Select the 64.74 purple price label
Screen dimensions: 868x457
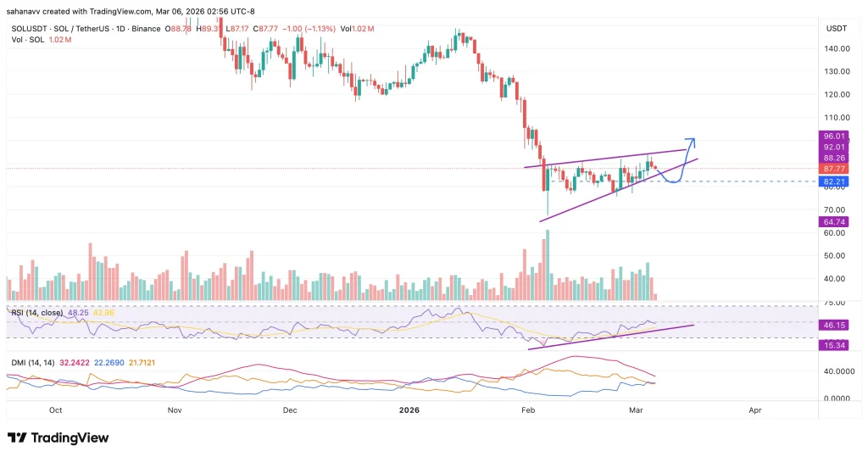[x=832, y=221]
